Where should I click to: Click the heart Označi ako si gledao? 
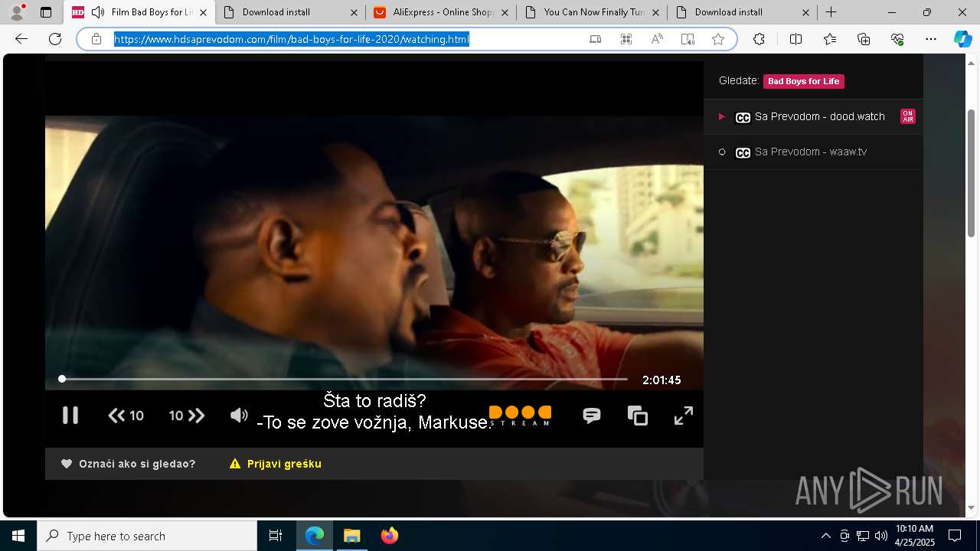pyautogui.click(x=129, y=464)
